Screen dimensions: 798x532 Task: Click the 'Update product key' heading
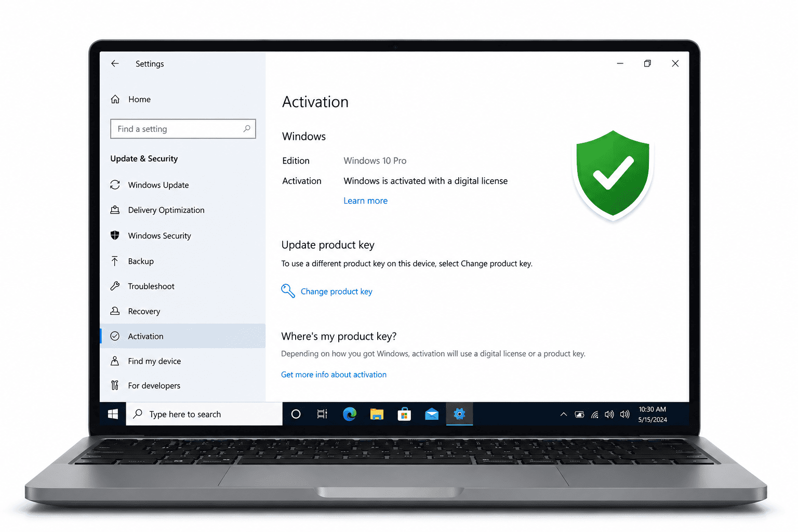click(x=328, y=245)
